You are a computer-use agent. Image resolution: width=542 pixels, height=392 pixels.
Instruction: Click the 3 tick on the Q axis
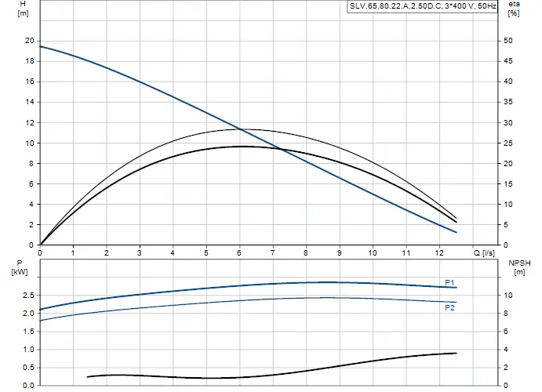tap(140, 253)
